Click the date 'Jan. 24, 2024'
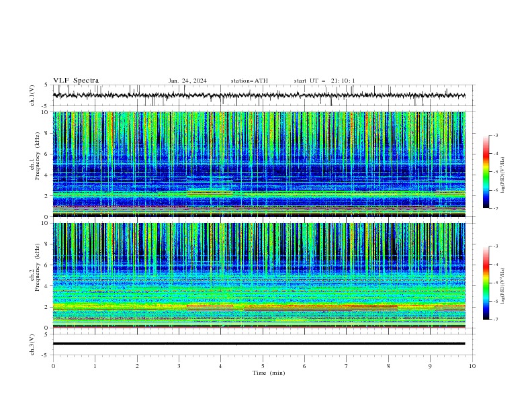Screen dimensions: 532x411 click(x=187, y=81)
